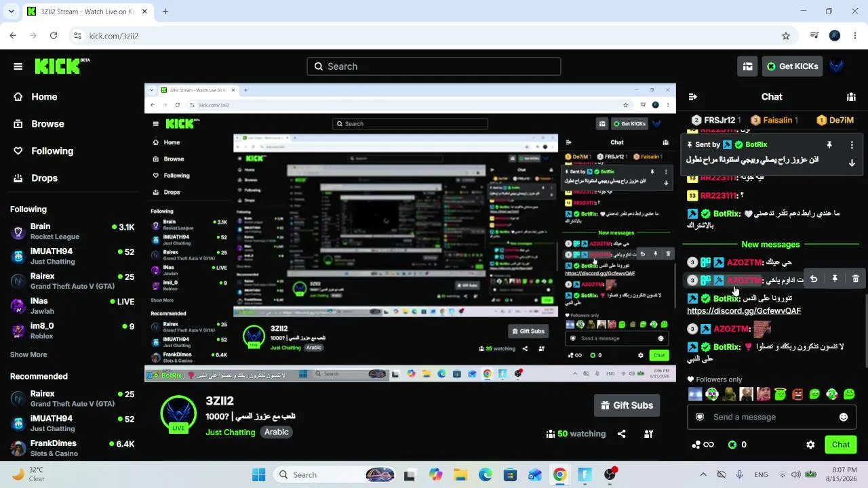This screenshot has width=868, height=488.
Task: Go to Home in the sidebar
Action: pyautogui.click(x=44, y=97)
